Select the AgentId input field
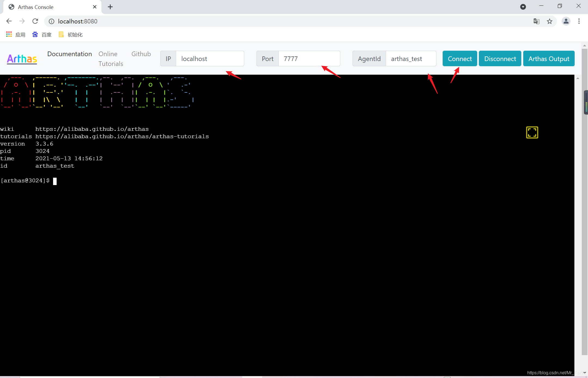588x378 pixels. pyautogui.click(x=409, y=59)
